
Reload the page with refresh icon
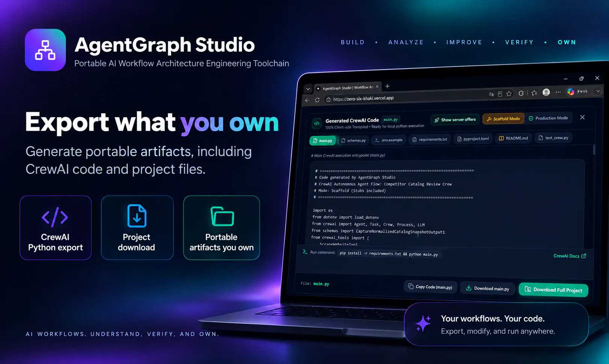tap(317, 100)
